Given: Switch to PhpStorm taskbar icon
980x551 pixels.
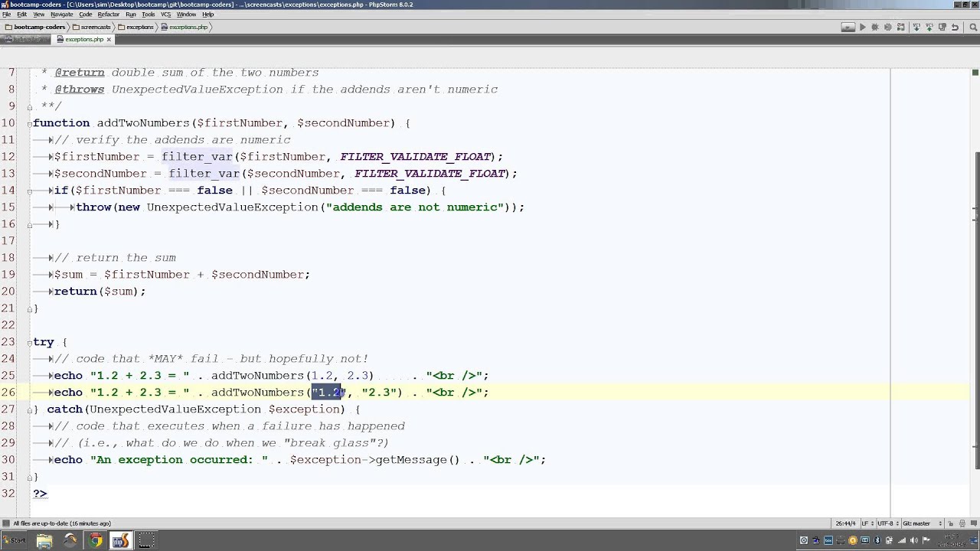Looking at the screenshot, I should coord(120,541).
